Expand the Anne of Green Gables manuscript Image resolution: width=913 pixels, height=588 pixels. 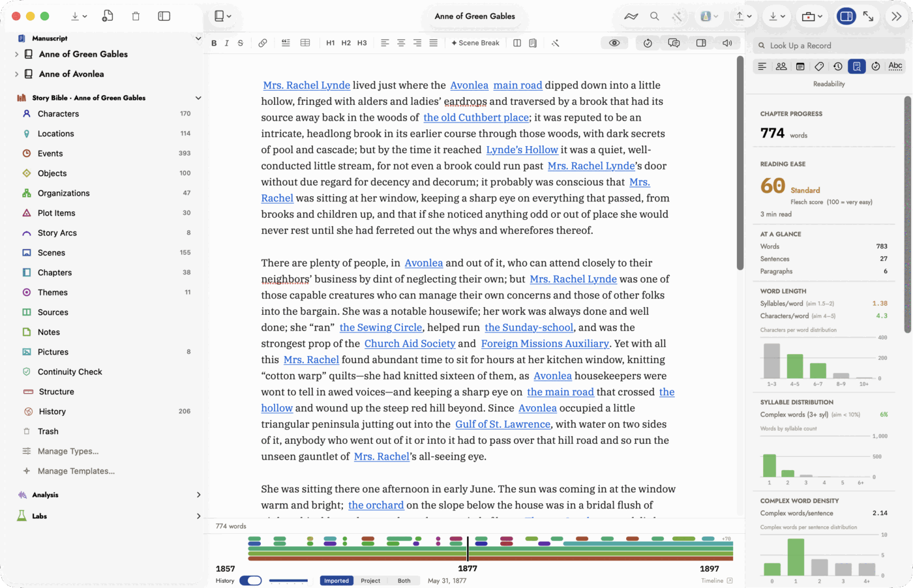pyautogui.click(x=16, y=55)
